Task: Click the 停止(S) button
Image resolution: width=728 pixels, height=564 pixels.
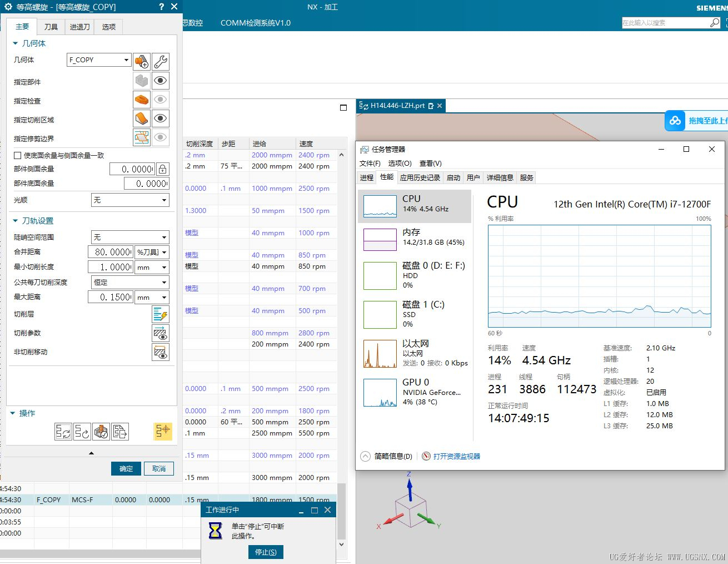Action: (266, 552)
